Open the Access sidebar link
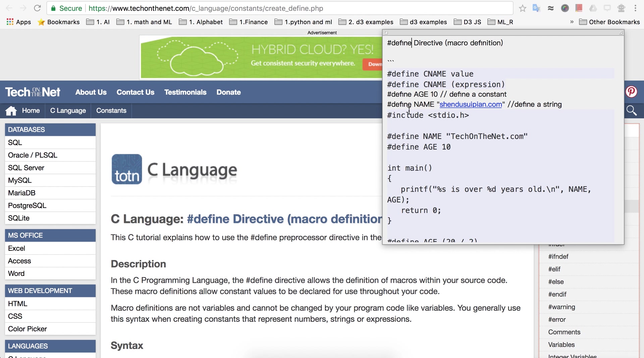The height and width of the screenshot is (358, 644). click(50, 261)
